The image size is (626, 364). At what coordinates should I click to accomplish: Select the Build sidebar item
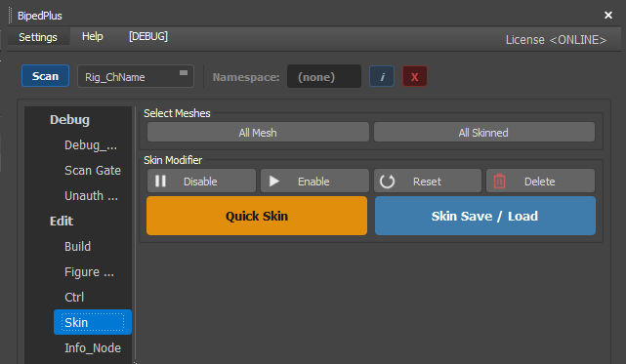coord(78,246)
